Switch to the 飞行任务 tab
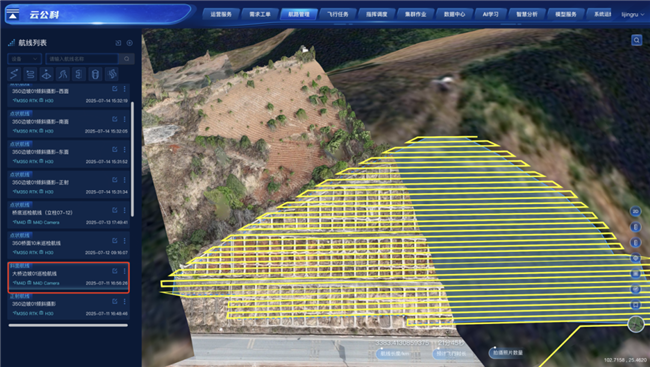650x367 pixels. (x=337, y=14)
